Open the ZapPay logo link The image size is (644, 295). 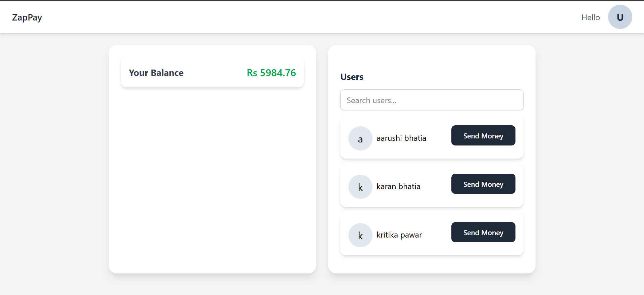[x=27, y=17]
